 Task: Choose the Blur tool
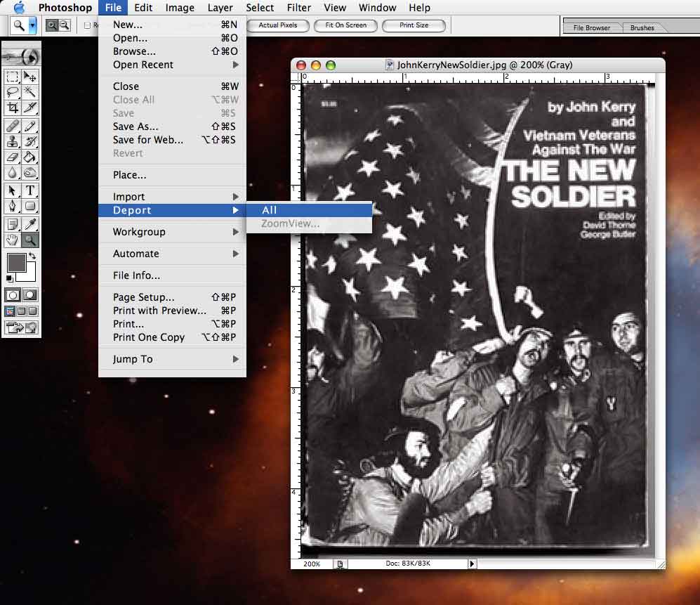pyautogui.click(x=13, y=172)
